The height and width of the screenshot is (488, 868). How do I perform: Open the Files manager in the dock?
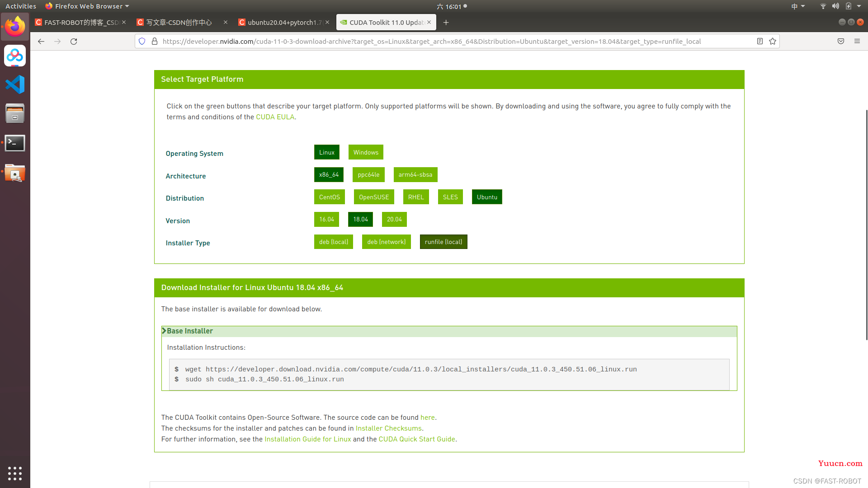(x=15, y=113)
